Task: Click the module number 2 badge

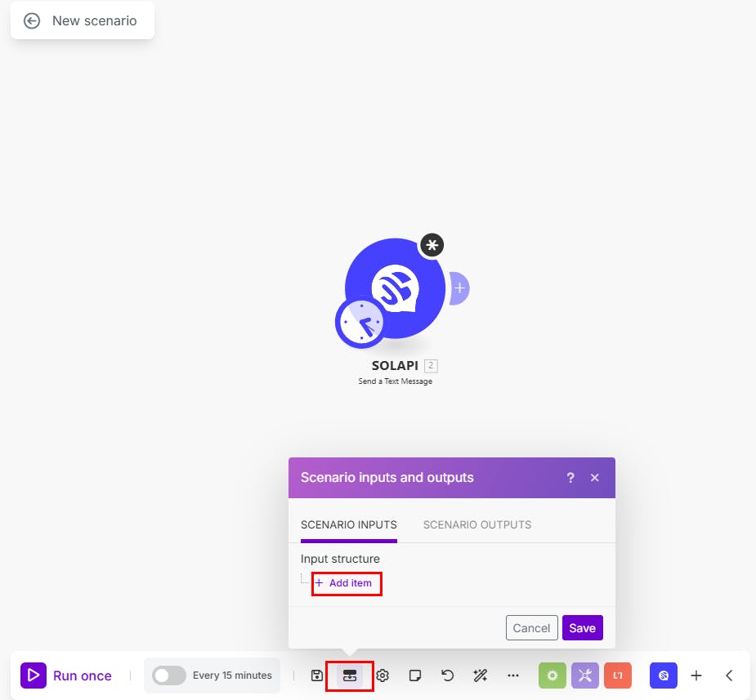Action: [431, 366]
